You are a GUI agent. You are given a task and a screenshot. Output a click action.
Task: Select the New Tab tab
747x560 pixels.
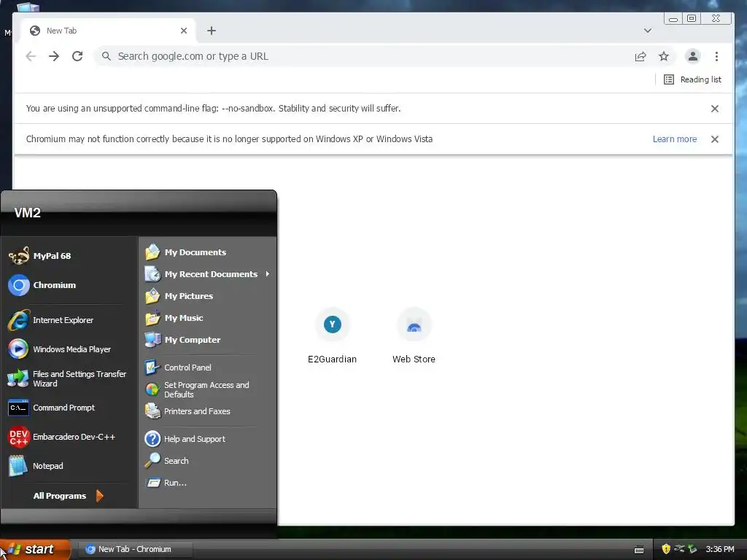tap(107, 31)
